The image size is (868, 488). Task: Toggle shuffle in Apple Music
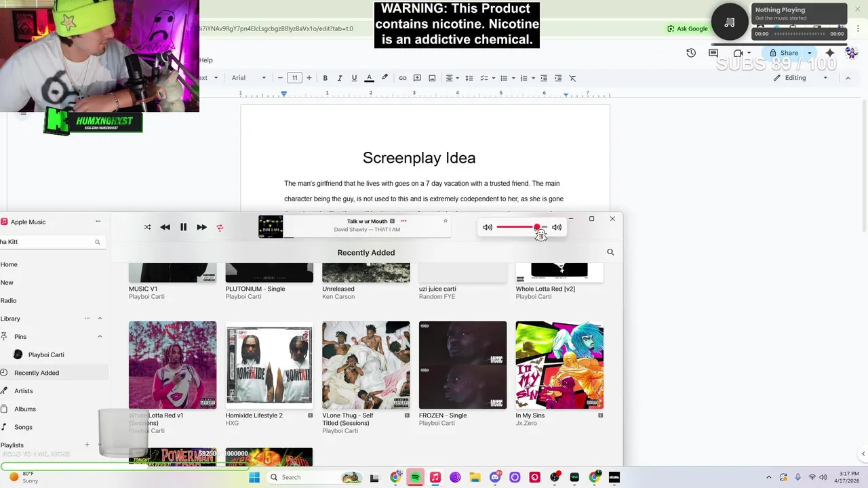(x=147, y=228)
